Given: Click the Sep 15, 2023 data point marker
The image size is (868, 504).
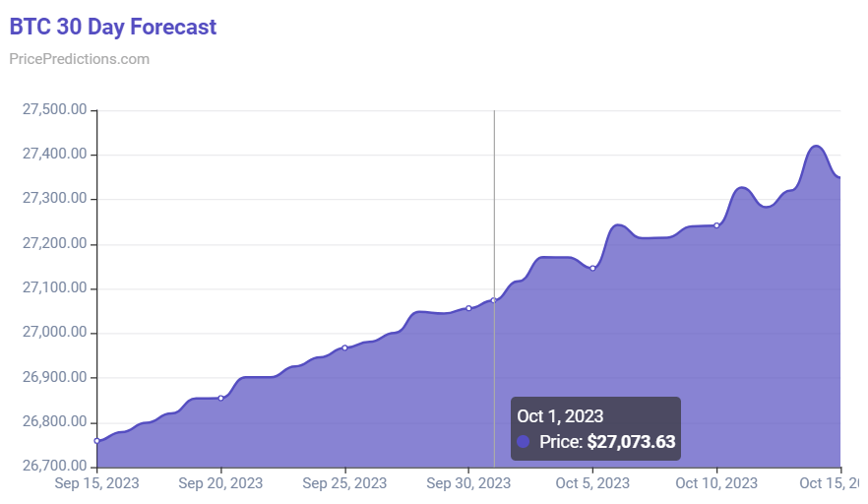Looking at the screenshot, I should (x=96, y=441).
